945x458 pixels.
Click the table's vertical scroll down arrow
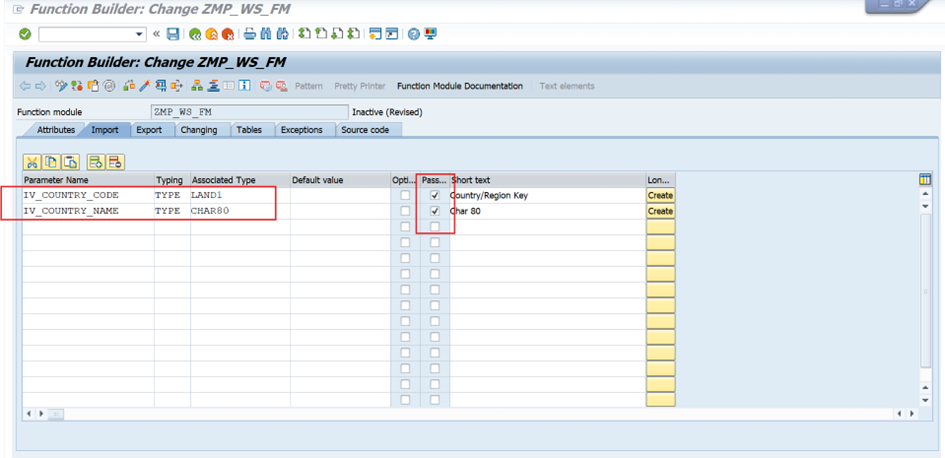click(926, 400)
